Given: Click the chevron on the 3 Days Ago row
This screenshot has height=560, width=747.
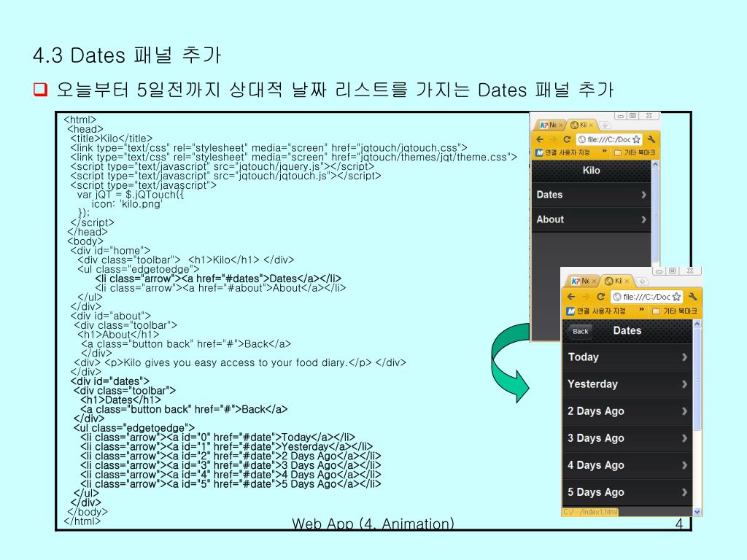Looking at the screenshot, I should tap(684, 438).
